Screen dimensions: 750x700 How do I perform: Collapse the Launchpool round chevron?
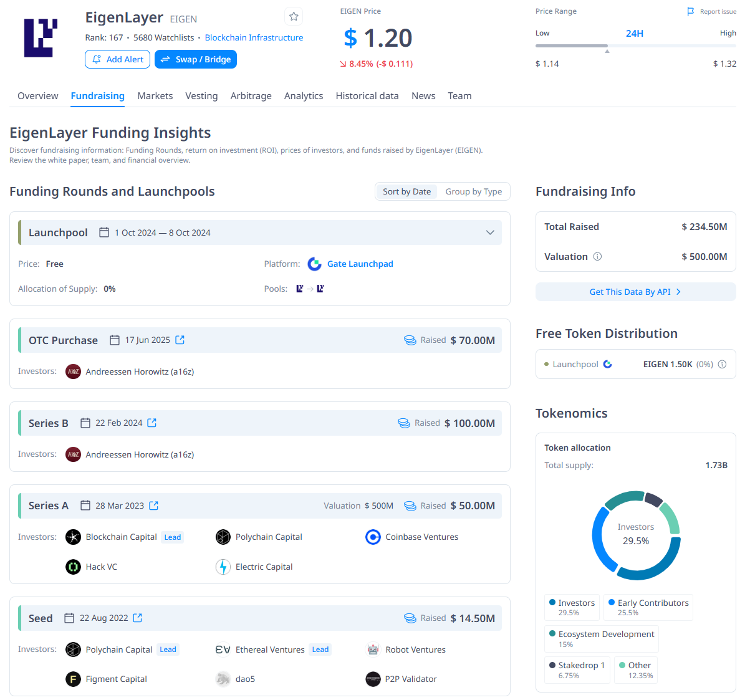[x=490, y=233]
